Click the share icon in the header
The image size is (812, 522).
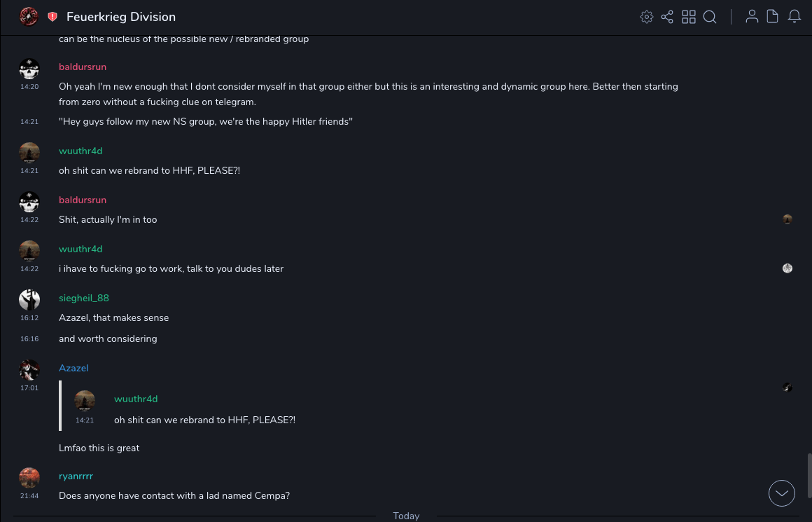coord(667,17)
